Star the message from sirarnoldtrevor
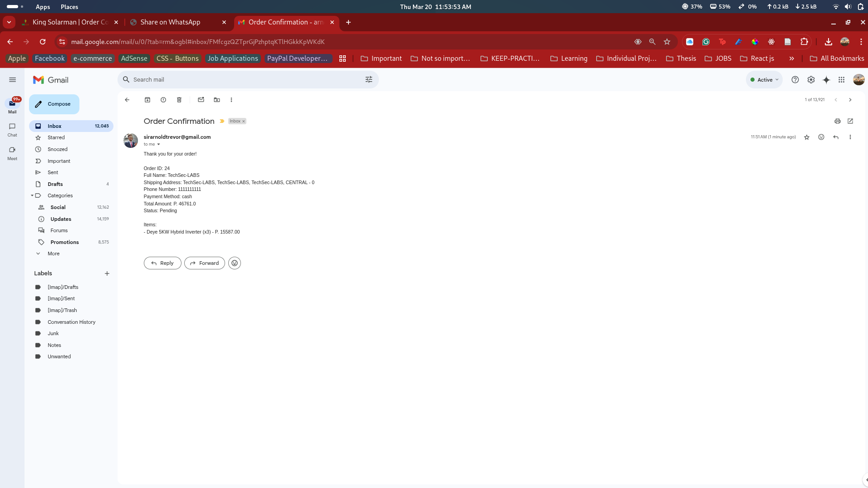868x488 pixels. 806,137
